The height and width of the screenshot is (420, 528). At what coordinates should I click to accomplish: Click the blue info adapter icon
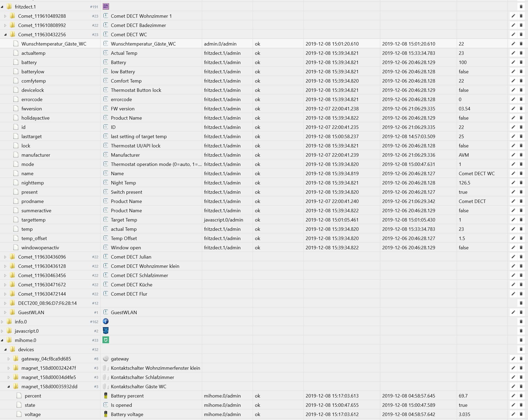[x=106, y=321]
